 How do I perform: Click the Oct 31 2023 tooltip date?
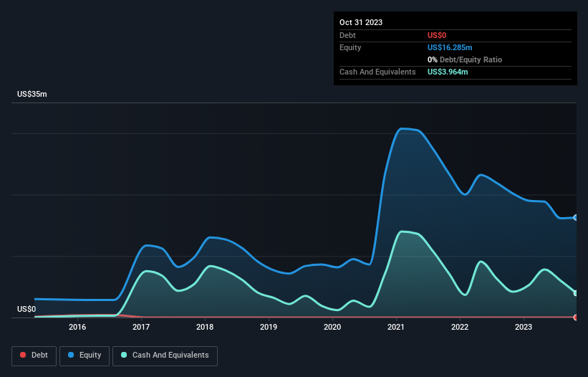[x=361, y=22]
